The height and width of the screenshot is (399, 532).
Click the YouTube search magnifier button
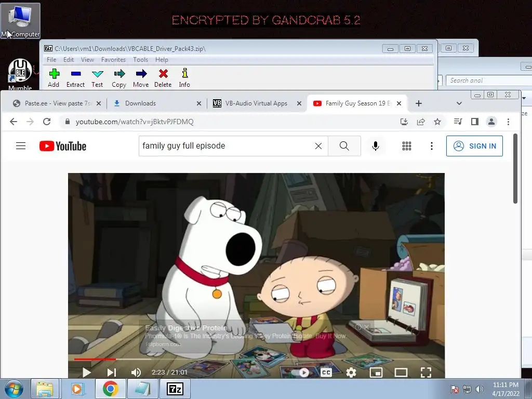tap(344, 146)
